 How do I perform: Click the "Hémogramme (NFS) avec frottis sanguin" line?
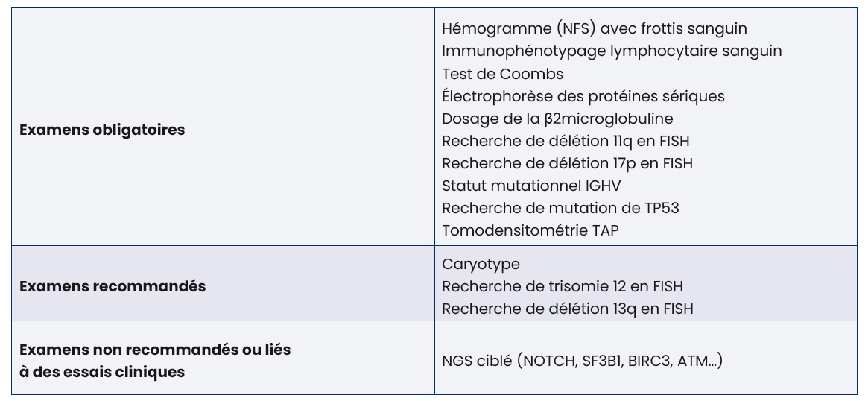point(594,28)
